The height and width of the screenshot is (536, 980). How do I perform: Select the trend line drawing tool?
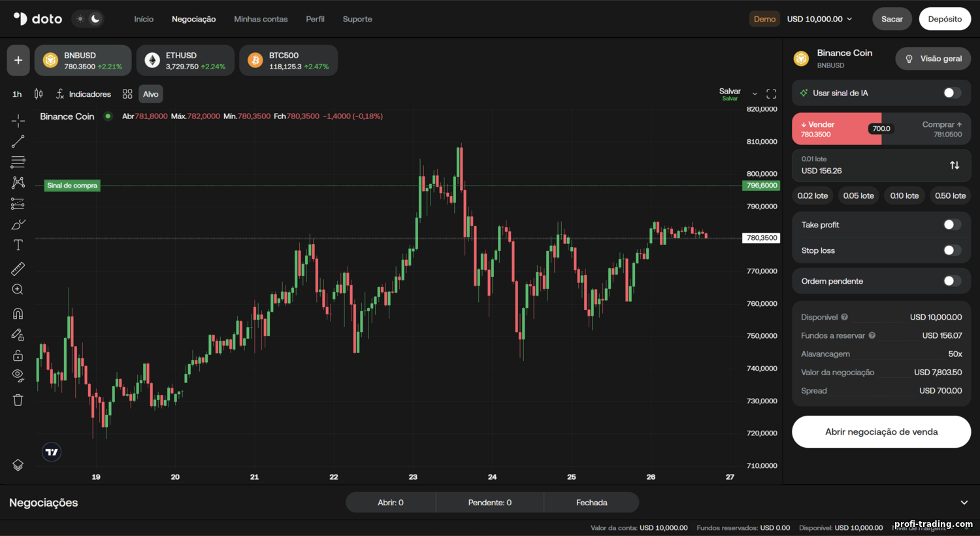point(18,141)
